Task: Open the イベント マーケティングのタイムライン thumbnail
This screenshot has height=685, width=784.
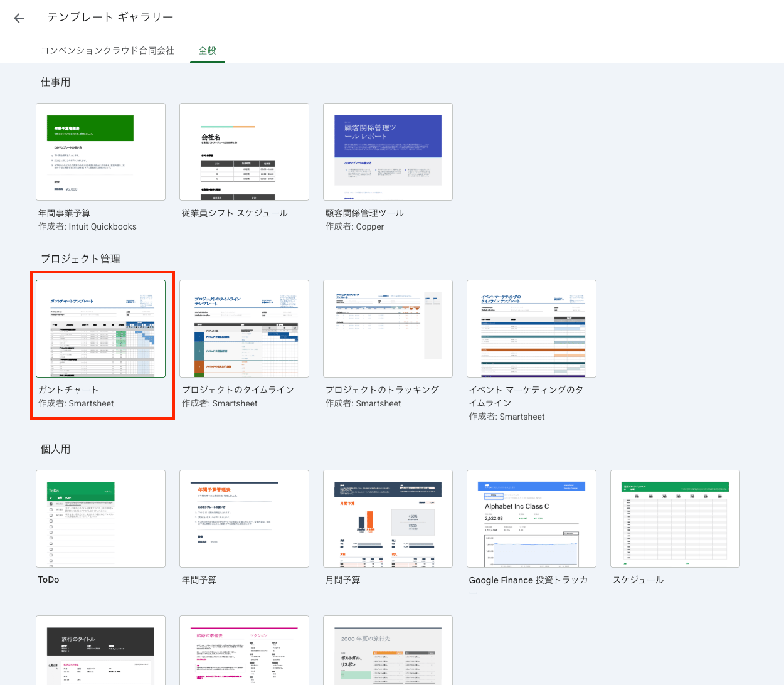Action: pos(531,329)
